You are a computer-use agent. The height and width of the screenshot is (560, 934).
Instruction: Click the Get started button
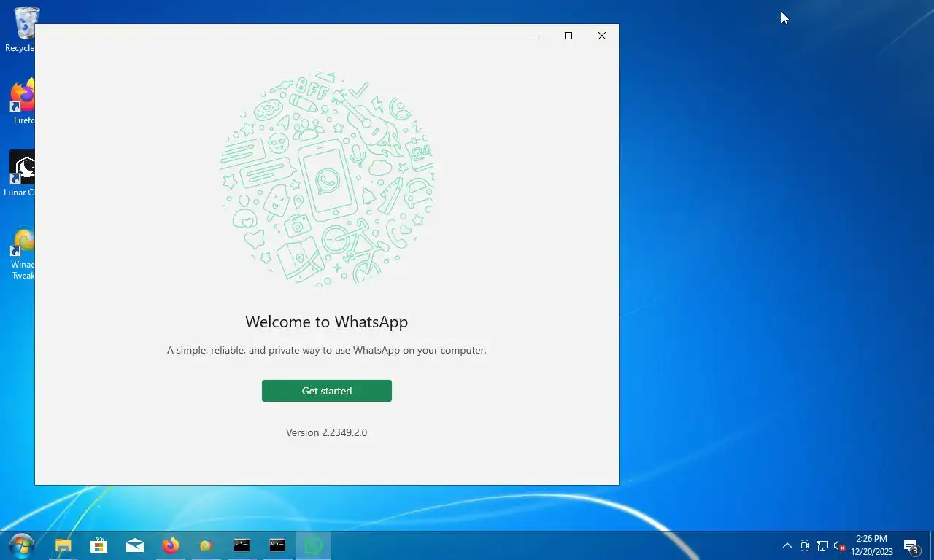326,391
